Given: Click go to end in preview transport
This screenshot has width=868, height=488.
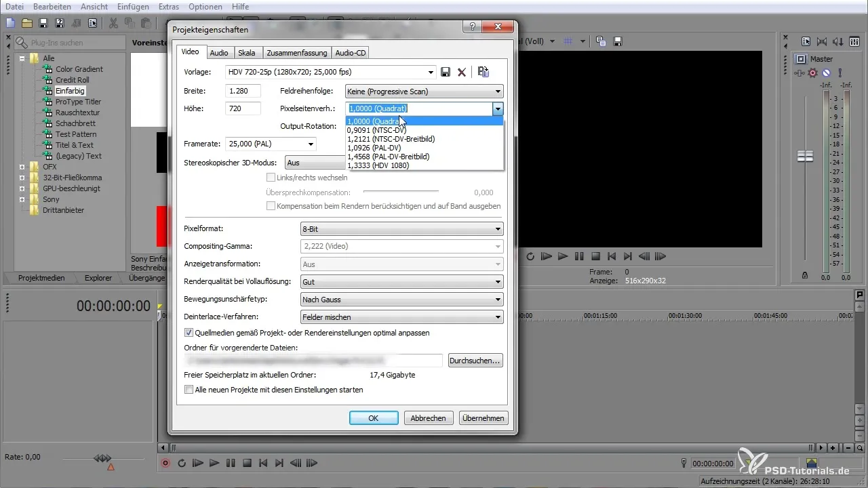Looking at the screenshot, I should coord(628,257).
